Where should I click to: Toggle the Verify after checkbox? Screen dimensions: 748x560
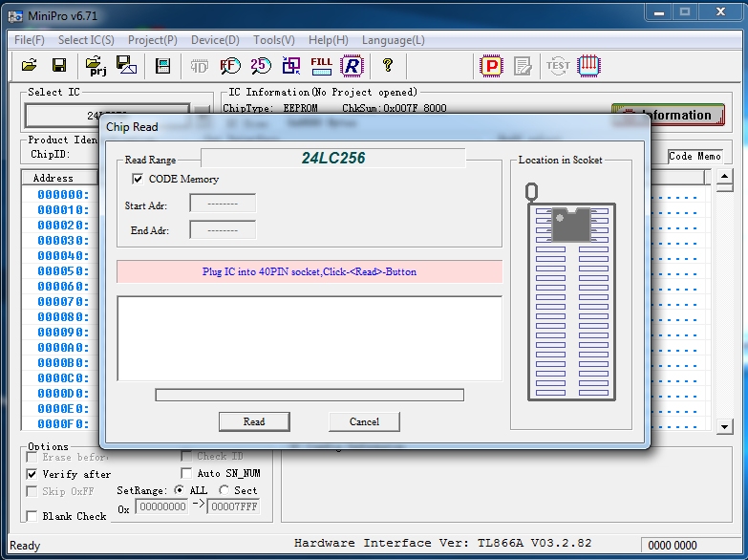(x=32, y=474)
